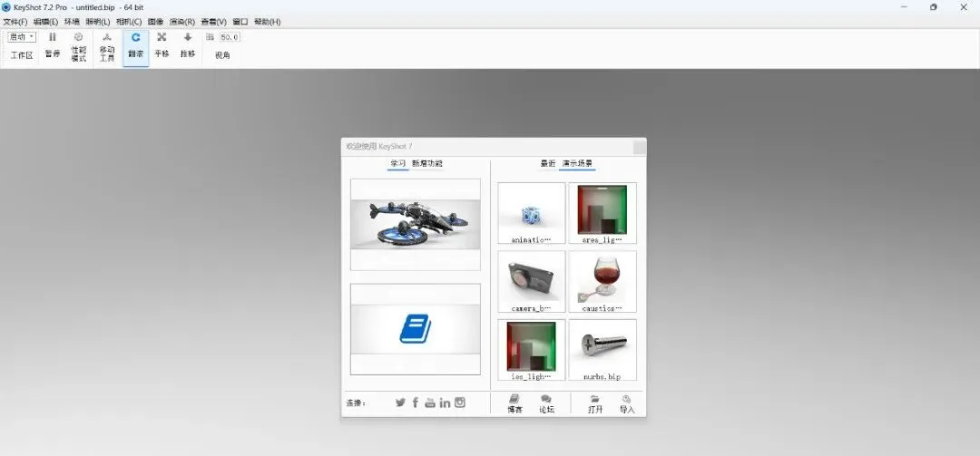Click the LinkedIn icon
Image resolution: width=980 pixels, height=456 pixels.
[445, 403]
